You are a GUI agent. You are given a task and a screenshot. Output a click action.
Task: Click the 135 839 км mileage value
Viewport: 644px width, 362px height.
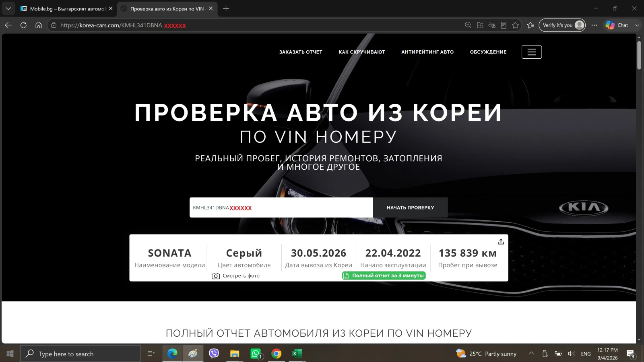tap(468, 253)
